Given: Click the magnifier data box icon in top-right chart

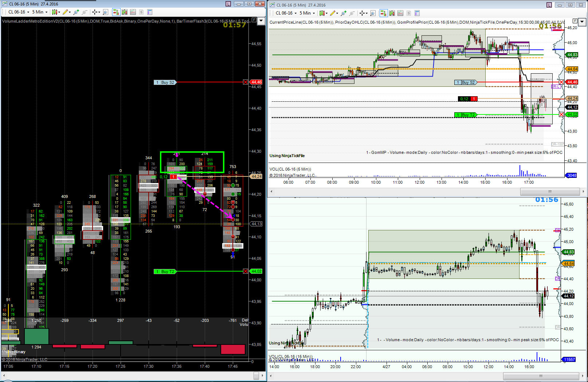Looking at the screenshot, I should click(x=373, y=13).
